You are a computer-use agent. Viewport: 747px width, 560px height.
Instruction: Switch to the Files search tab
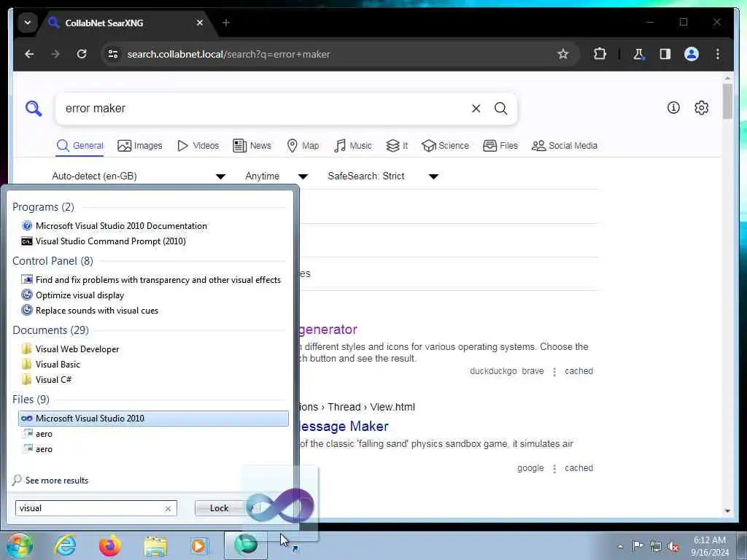[500, 146]
